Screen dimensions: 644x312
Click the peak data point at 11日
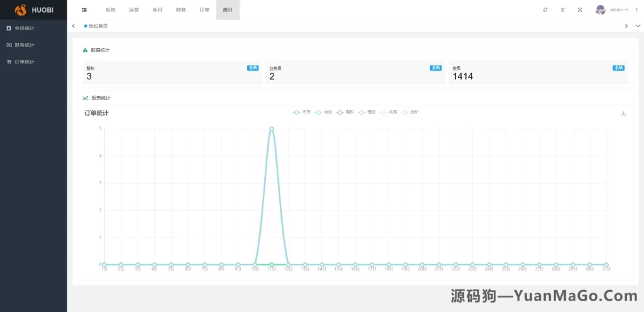(x=272, y=129)
